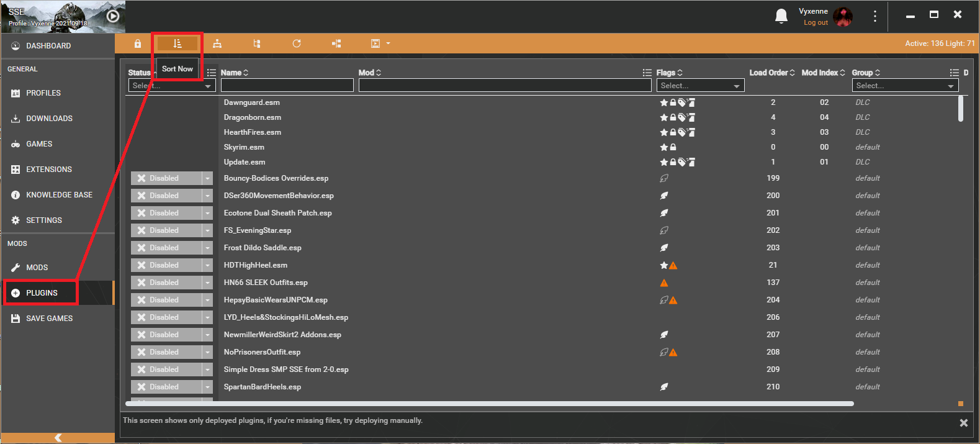Select the Skyrim.esm plugin row

point(541,147)
